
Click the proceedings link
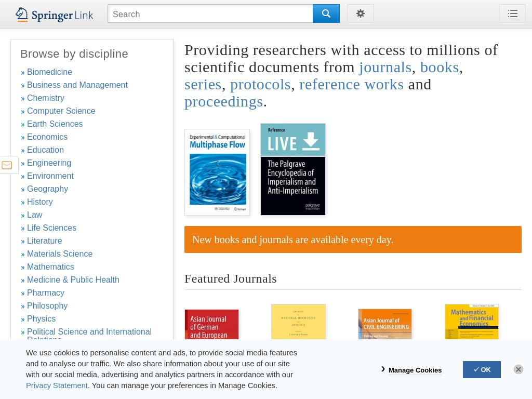pyautogui.click(x=223, y=101)
